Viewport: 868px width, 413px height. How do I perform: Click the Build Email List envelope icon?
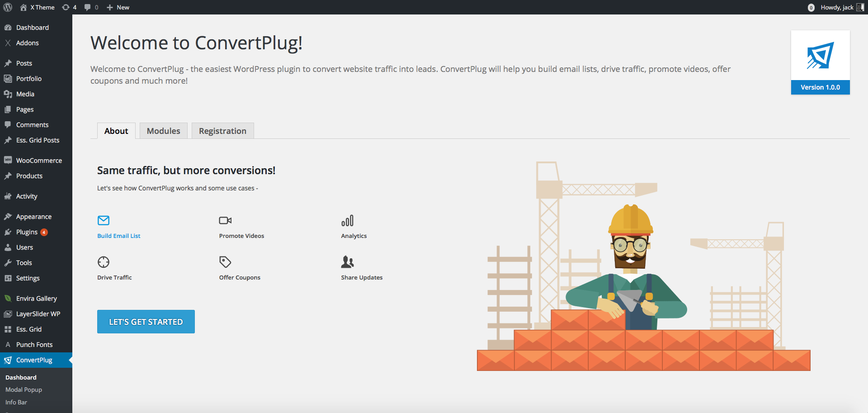104,220
